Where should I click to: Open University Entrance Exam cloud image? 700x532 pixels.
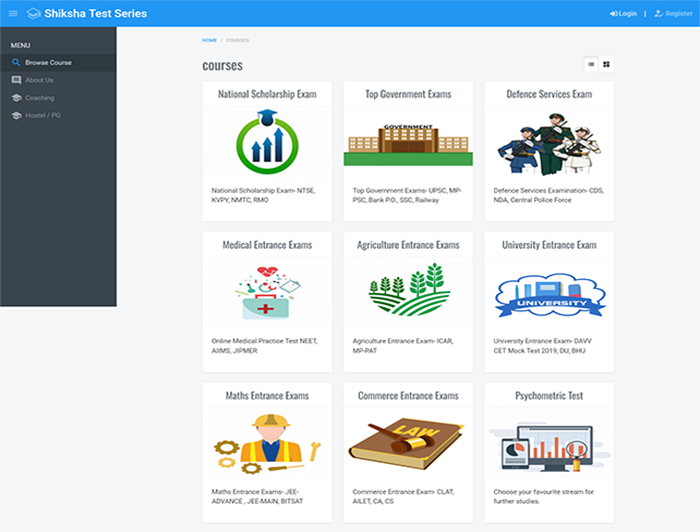click(x=549, y=295)
